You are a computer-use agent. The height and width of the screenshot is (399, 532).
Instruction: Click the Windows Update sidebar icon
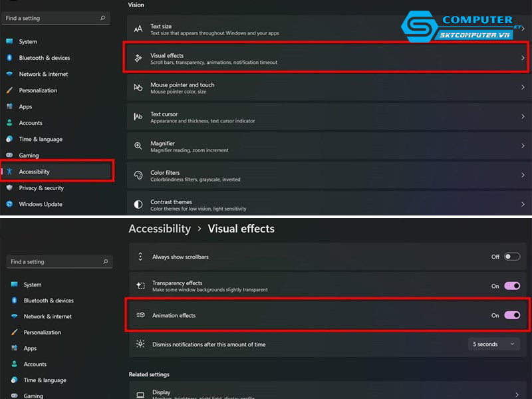[x=9, y=204]
